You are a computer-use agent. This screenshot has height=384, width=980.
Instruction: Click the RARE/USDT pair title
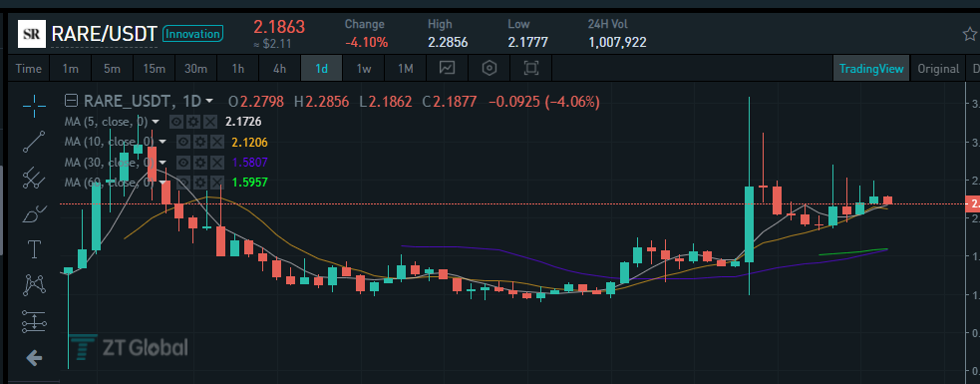coord(104,34)
